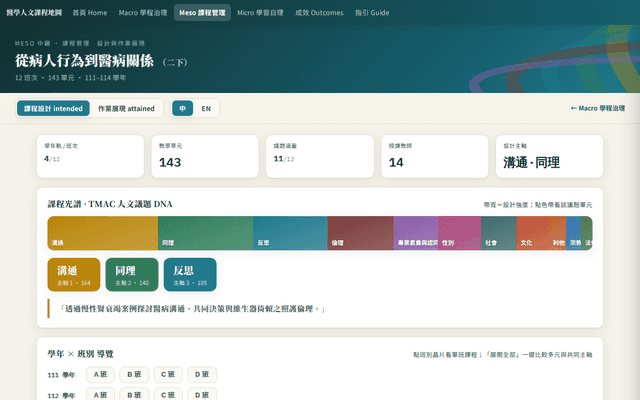Open 成效 Outcomes in the navigation
640x400 pixels.
319,13
